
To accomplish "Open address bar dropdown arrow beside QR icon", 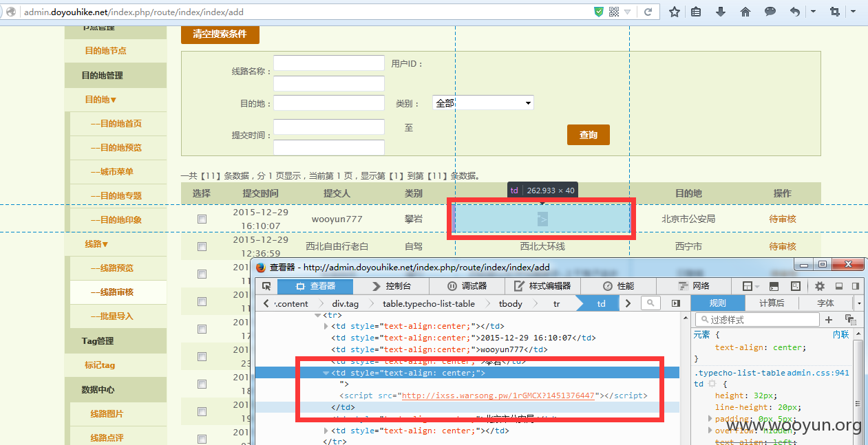I will coord(627,12).
